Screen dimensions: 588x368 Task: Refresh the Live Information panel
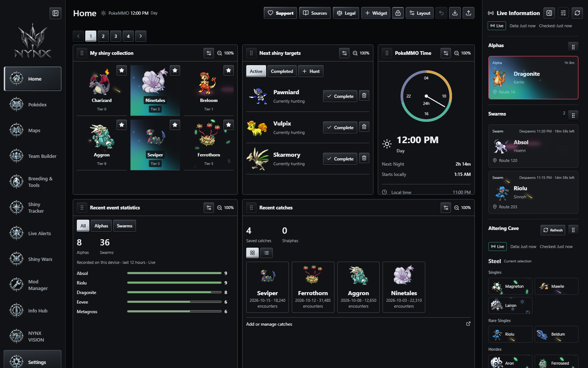tap(577, 13)
